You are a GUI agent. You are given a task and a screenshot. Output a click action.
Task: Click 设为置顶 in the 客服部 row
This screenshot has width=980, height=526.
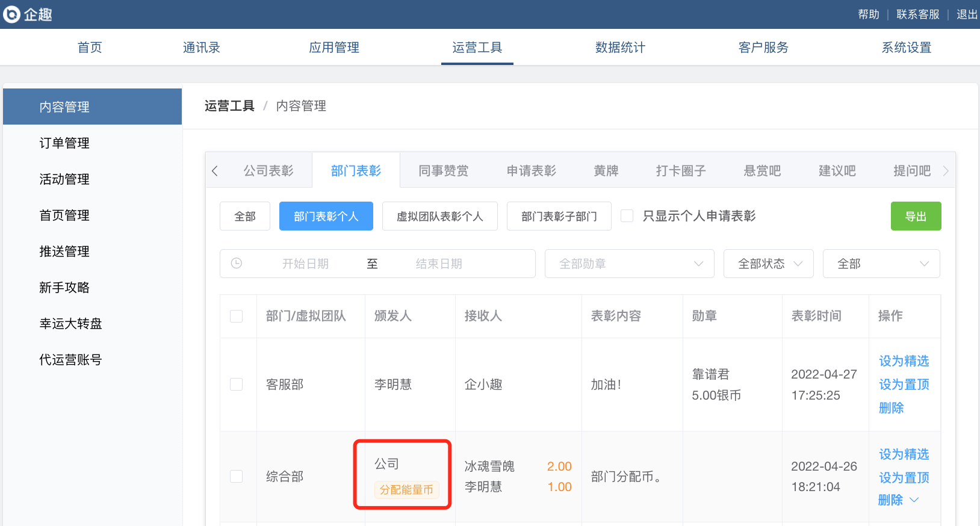coord(904,384)
